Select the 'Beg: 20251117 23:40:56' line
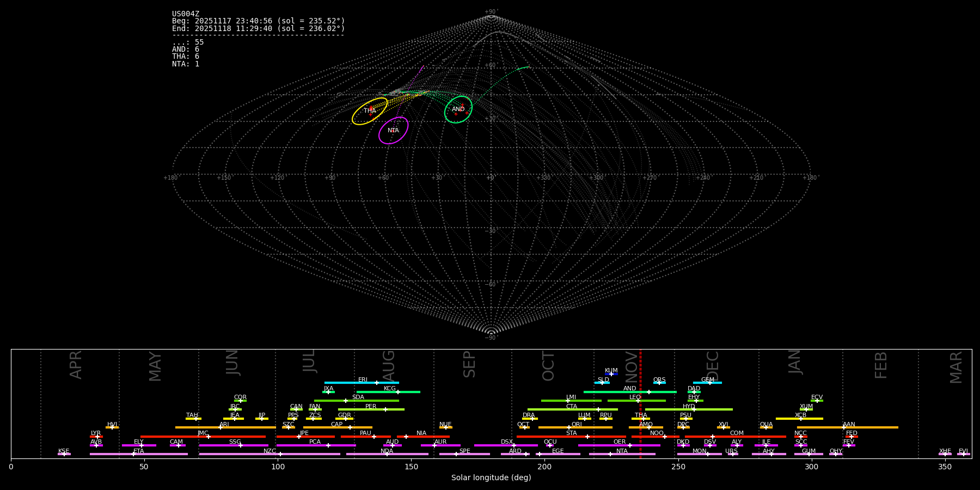The width and height of the screenshot is (980, 490). pos(259,21)
